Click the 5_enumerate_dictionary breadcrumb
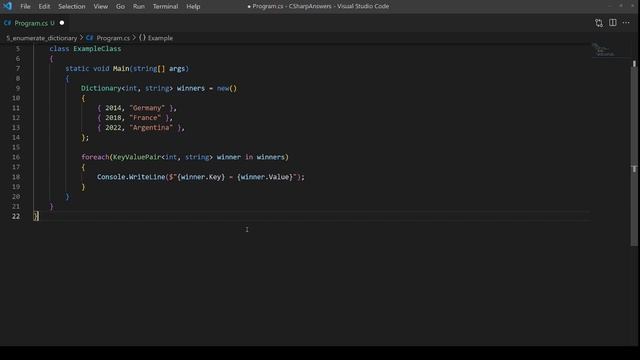The height and width of the screenshot is (360, 640). tap(42, 38)
